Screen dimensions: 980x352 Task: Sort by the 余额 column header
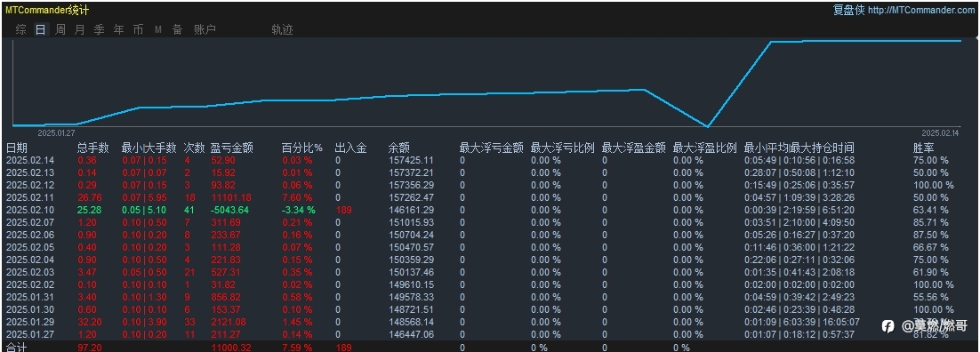click(398, 148)
